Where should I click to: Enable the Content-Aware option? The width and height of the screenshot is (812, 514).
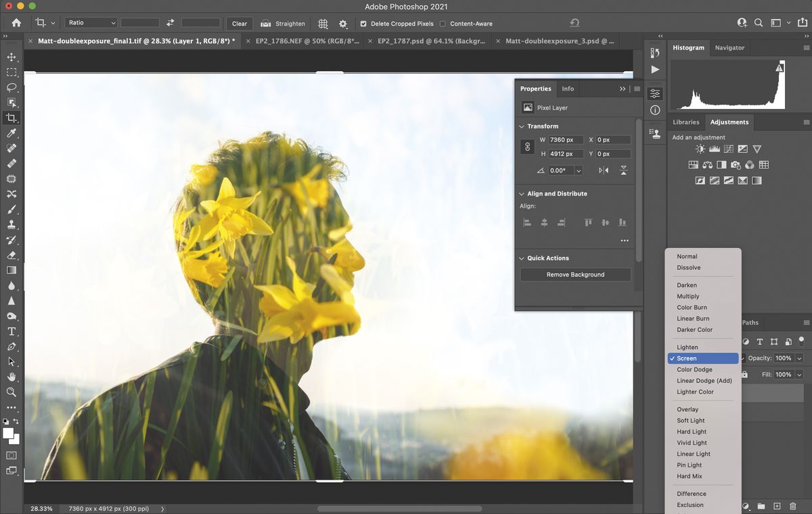point(442,24)
